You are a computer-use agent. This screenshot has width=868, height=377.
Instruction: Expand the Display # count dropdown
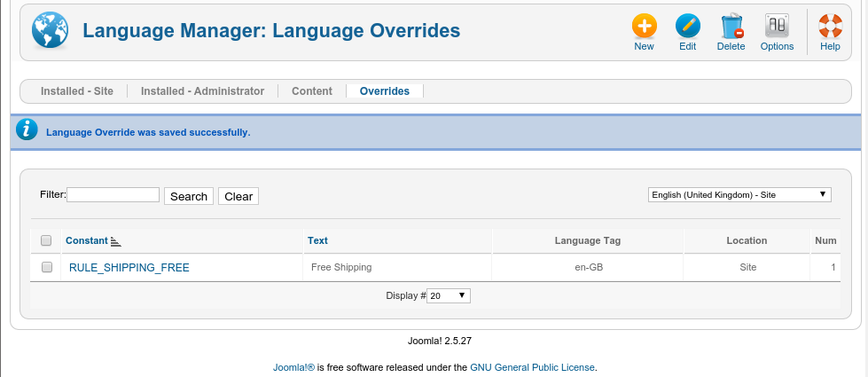click(x=449, y=295)
